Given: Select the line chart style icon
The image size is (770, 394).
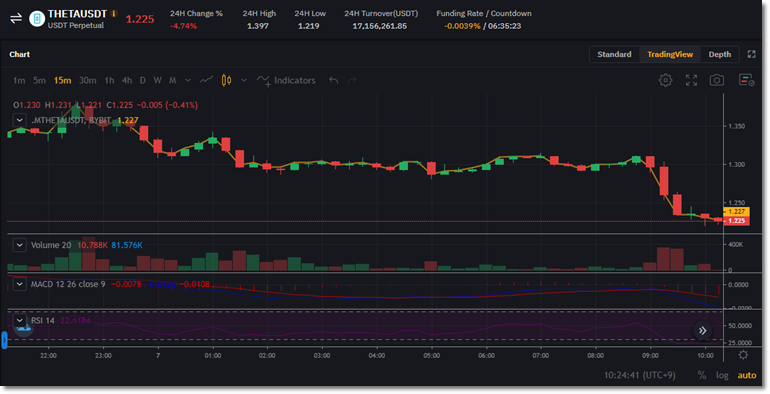Looking at the screenshot, I should [207, 80].
